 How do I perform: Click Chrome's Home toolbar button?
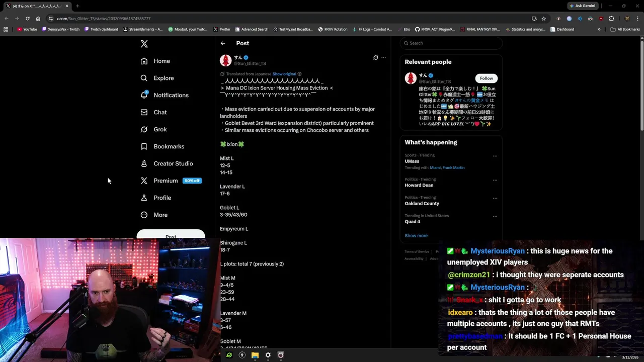(38, 19)
